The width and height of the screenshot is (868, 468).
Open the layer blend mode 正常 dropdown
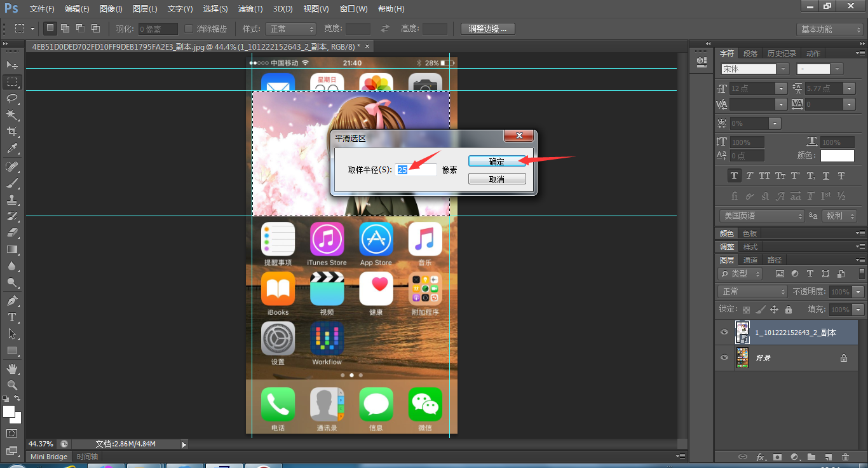[x=752, y=291]
